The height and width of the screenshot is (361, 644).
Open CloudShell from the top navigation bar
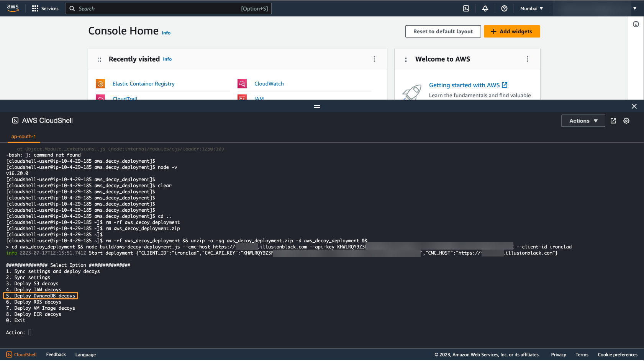pos(466,8)
